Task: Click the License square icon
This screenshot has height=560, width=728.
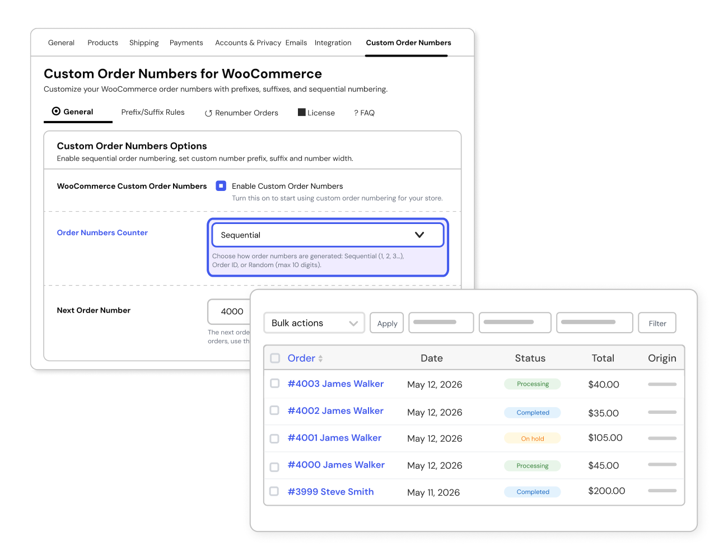Action: point(302,112)
